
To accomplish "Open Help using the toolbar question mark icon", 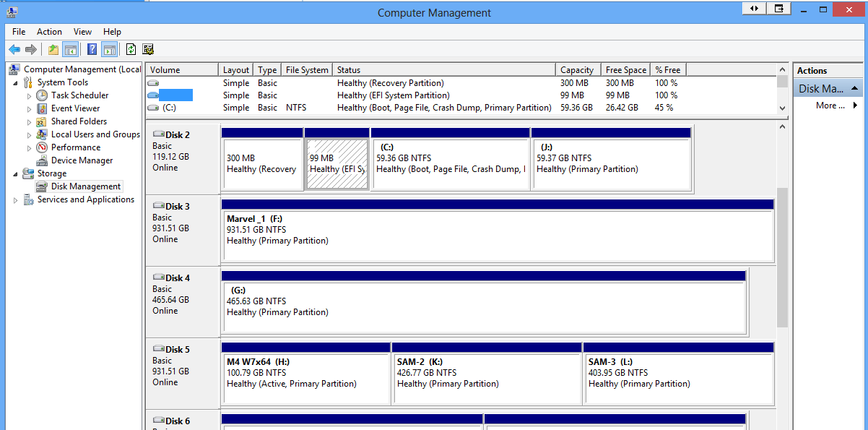I will 92,49.
